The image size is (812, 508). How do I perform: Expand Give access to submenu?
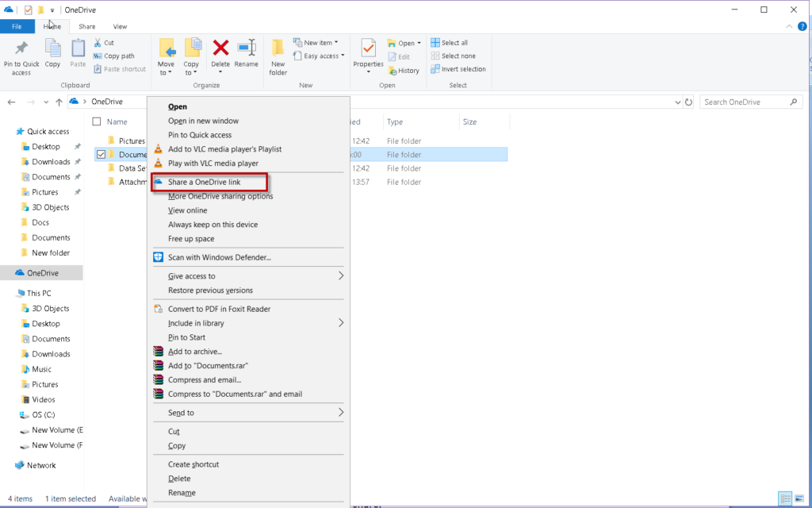coord(248,276)
